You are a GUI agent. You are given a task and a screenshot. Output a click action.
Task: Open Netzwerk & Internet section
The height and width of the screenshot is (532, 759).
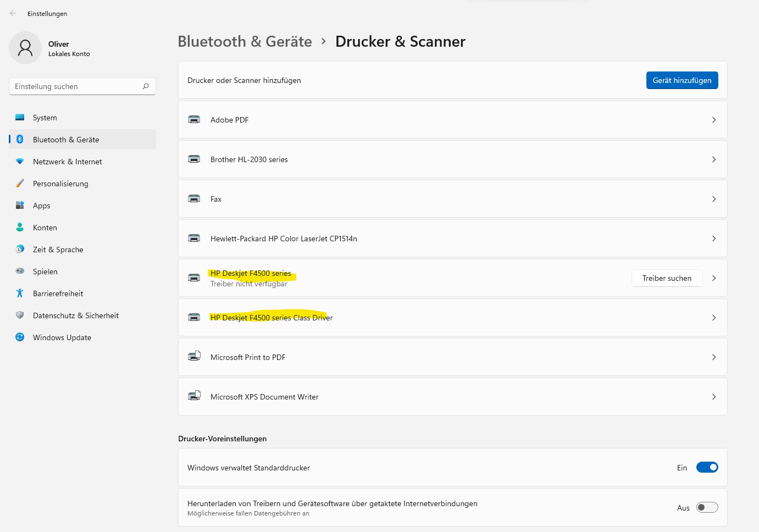pyautogui.click(x=82, y=162)
